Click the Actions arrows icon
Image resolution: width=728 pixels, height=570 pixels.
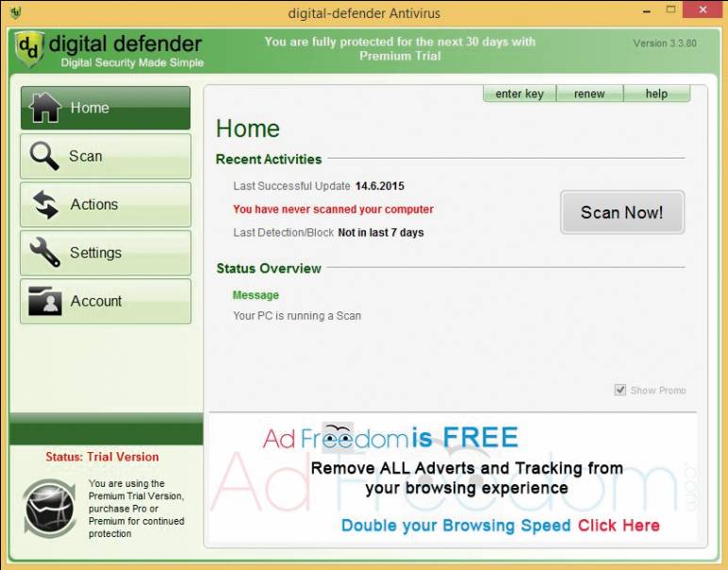coord(45,205)
